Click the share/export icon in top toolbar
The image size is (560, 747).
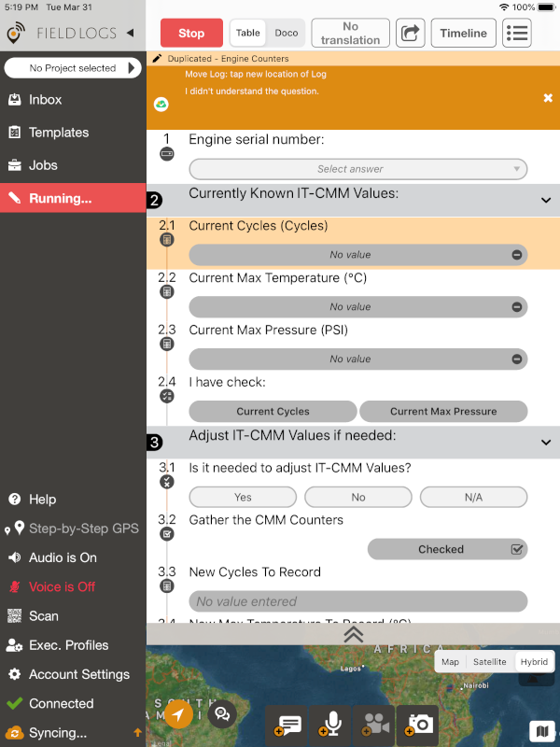410,33
